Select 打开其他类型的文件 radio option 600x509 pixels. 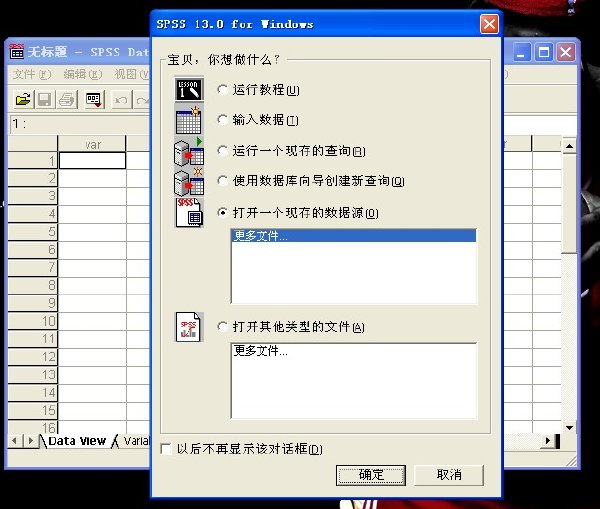click(x=222, y=326)
